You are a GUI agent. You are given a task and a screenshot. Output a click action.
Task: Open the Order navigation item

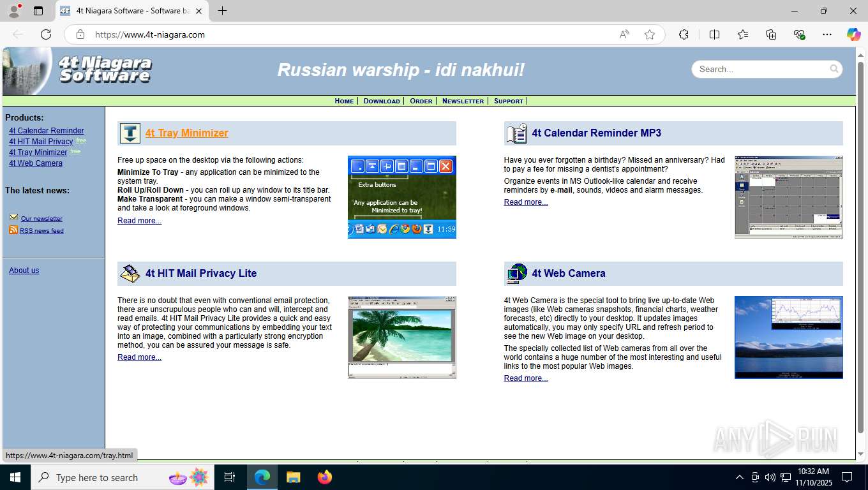tap(421, 101)
